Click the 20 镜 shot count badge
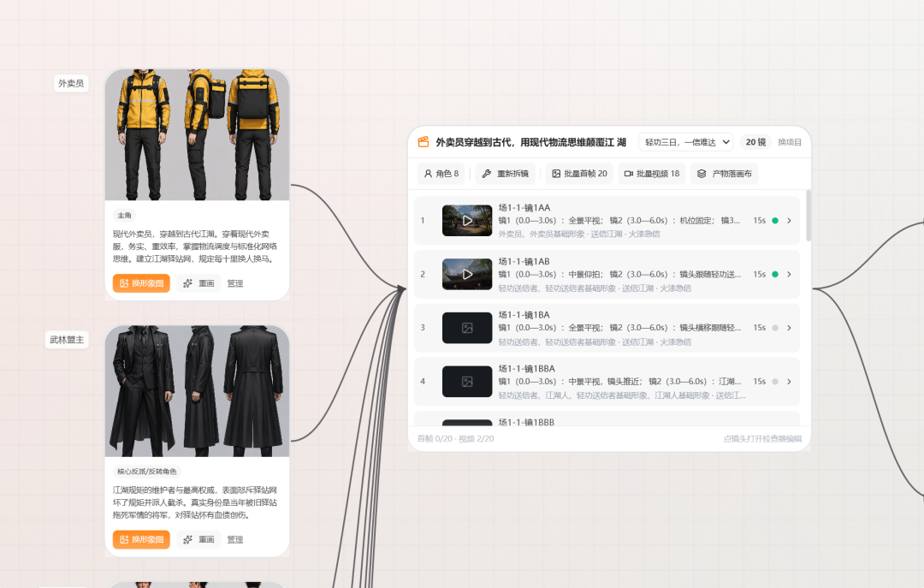Screen dimensions: 924x588 (x=755, y=142)
